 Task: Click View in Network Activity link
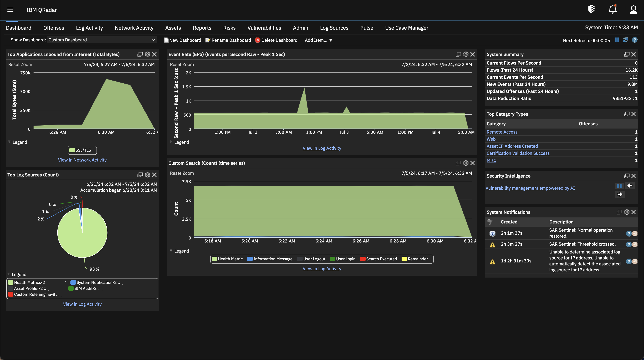point(82,160)
